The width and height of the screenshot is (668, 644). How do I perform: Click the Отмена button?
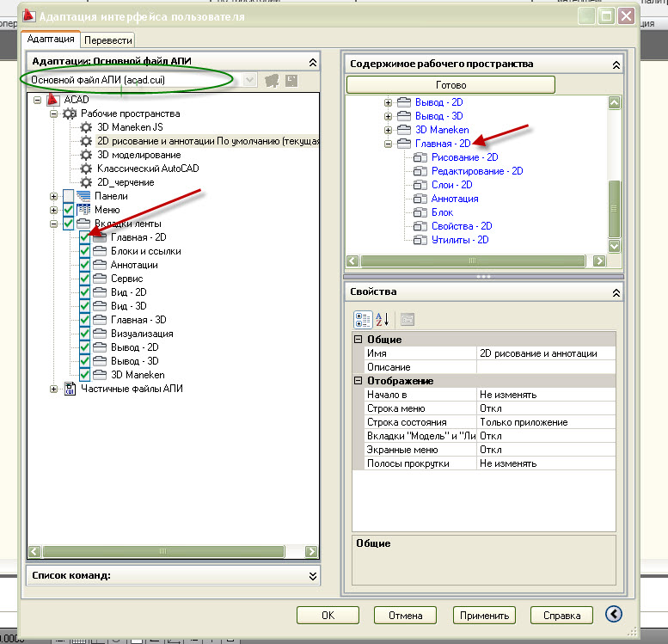[405, 616]
